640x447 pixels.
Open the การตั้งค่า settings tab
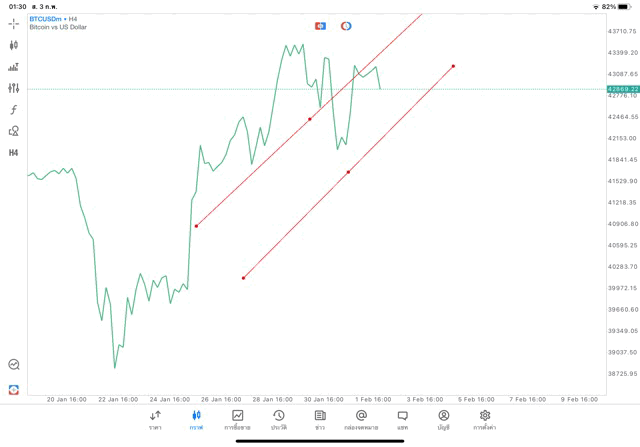coord(485,419)
